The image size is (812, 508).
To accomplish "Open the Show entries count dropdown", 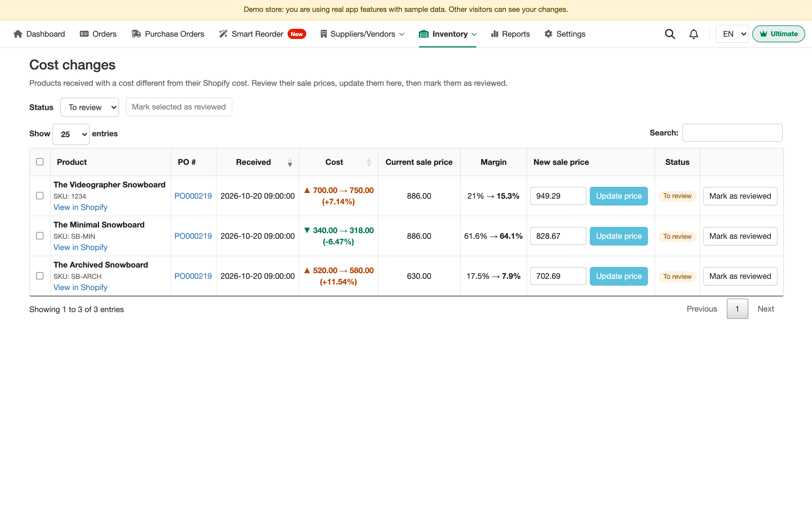I will (71, 134).
